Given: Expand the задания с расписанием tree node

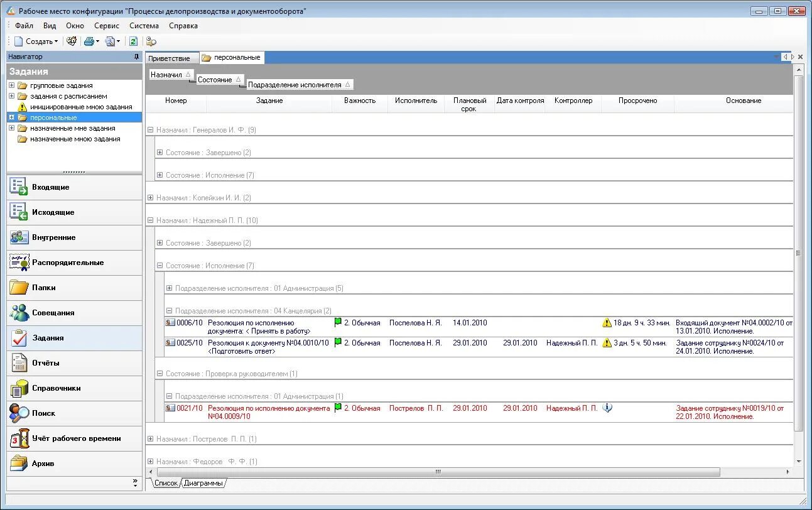Looking at the screenshot, I should point(11,96).
